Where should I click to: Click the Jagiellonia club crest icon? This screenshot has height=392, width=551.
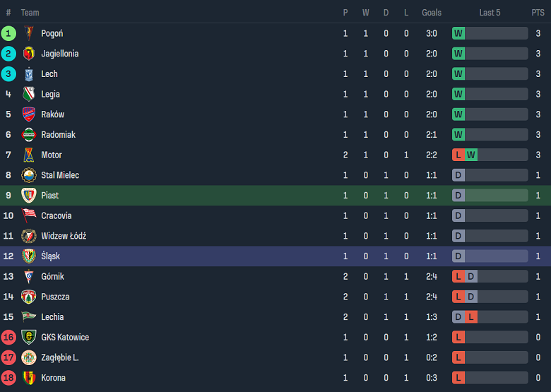click(x=29, y=54)
